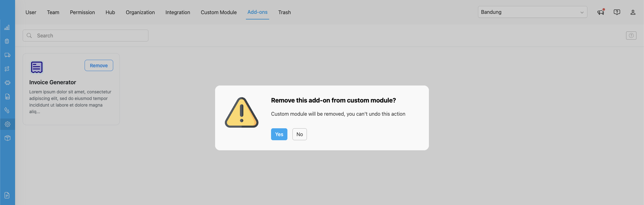The height and width of the screenshot is (205, 644).
Task: Switch to the User tab
Action: pos(31,12)
